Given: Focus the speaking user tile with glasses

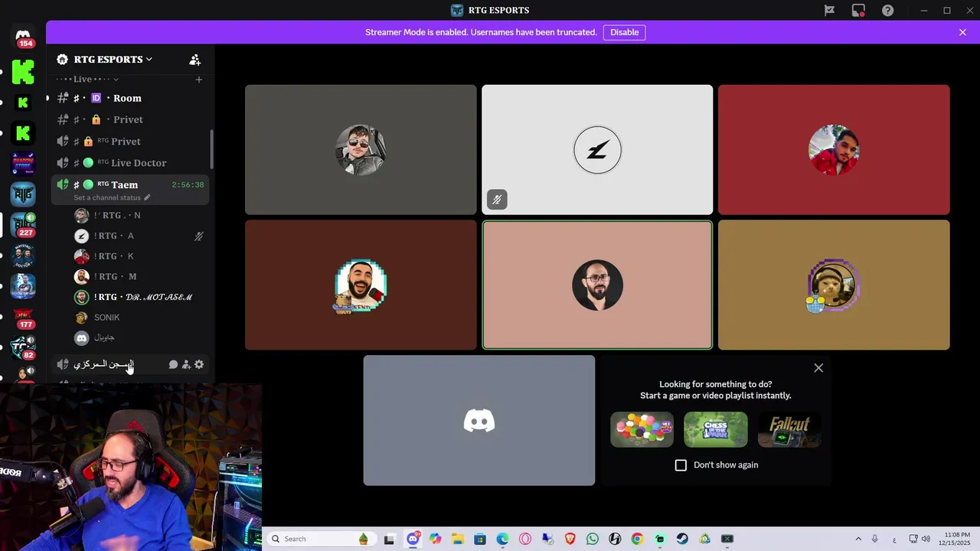Looking at the screenshot, I should pos(597,285).
